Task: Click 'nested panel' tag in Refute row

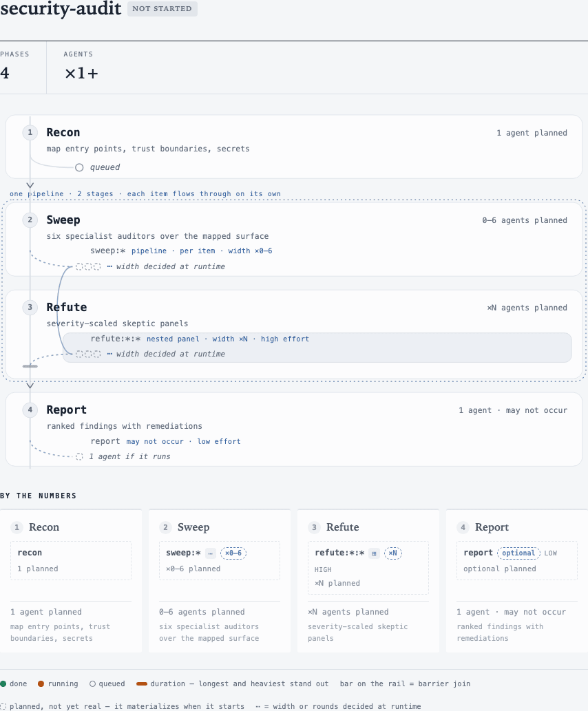Action: click(x=173, y=339)
